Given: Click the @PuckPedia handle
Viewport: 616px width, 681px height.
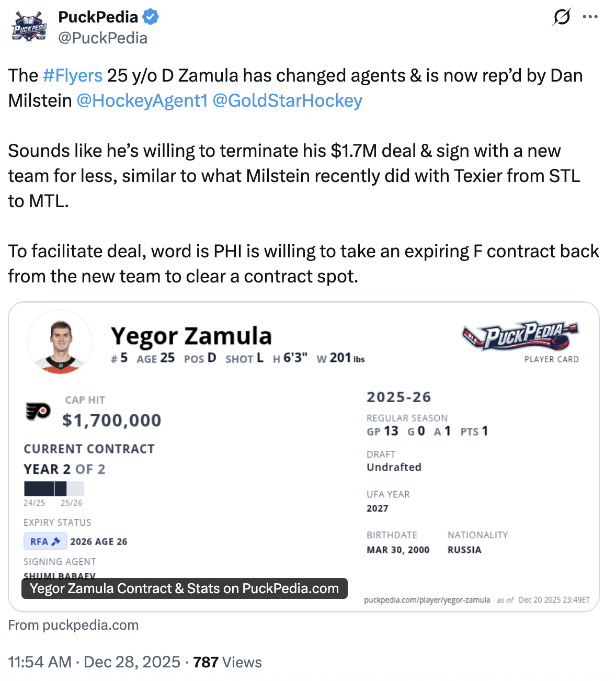Looking at the screenshot, I should coord(103,38).
